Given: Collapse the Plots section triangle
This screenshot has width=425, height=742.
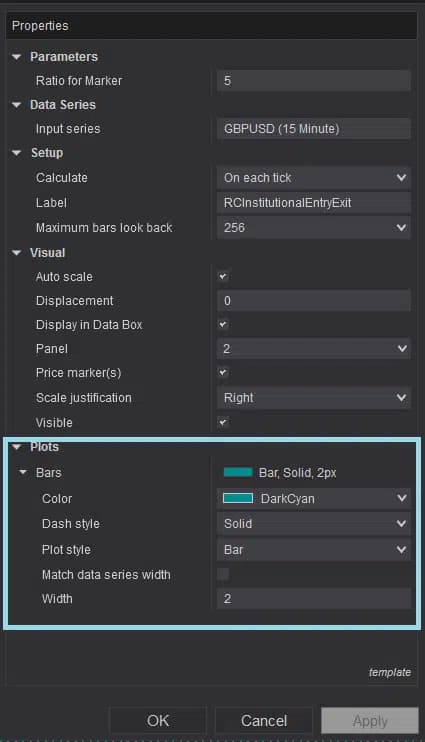Looking at the screenshot, I should pyautogui.click(x=17, y=447).
